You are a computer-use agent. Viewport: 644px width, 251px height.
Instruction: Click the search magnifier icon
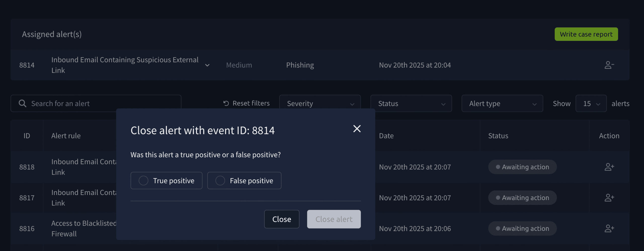(x=22, y=103)
